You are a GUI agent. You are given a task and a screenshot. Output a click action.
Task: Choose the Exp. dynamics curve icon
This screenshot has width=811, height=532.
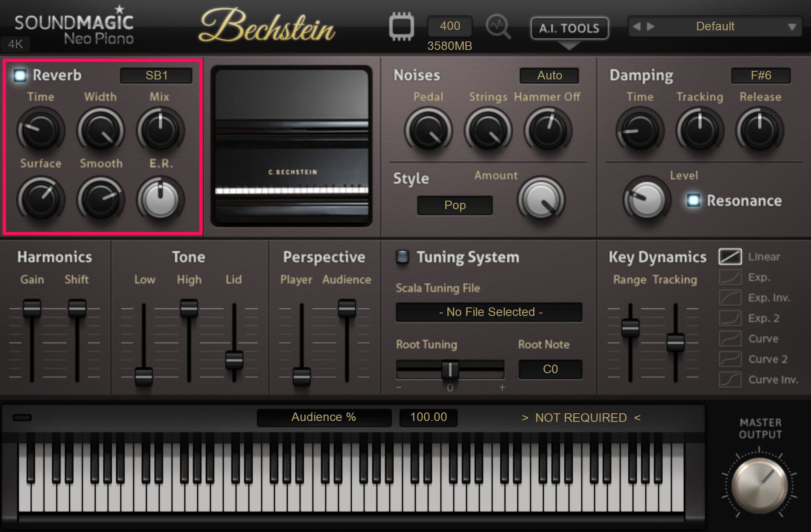pyautogui.click(x=730, y=277)
